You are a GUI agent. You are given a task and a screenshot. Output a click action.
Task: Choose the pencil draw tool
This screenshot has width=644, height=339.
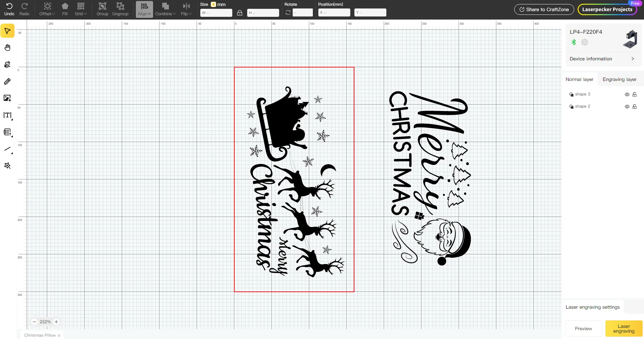[x=7, y=81]
